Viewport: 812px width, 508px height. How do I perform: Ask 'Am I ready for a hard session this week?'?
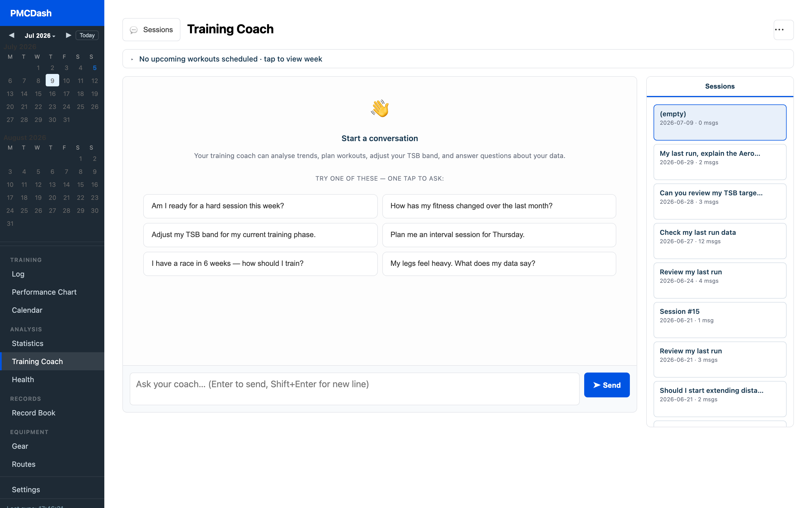pyautogui.click(x=261, y=206)
